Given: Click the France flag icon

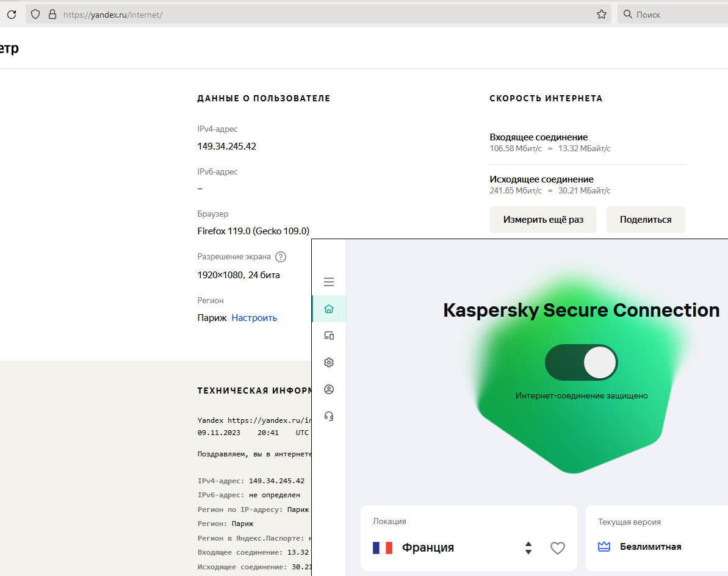Looking at the screenshot, I should (383, 548).
